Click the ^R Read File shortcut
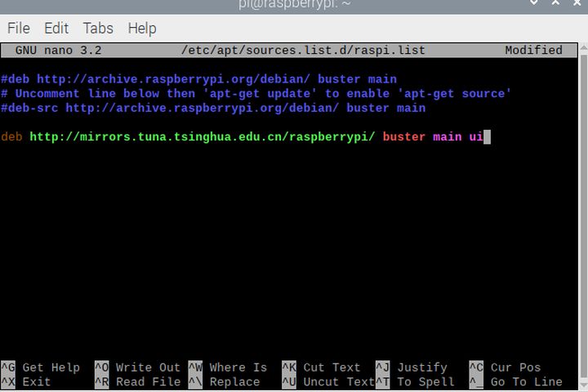The height and width of the screenshot is (392, 588). (137, 382)
